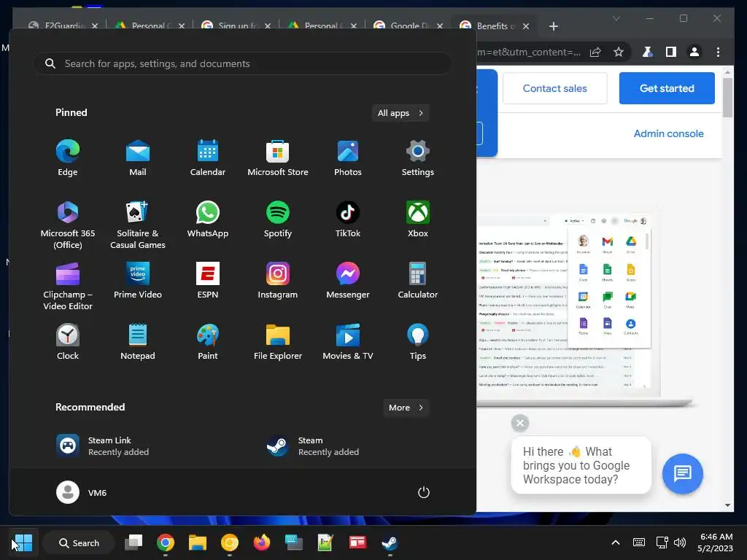This screenshot has width=747, height=560.
Task: Launch the Photos app
Action: [348, 157]
